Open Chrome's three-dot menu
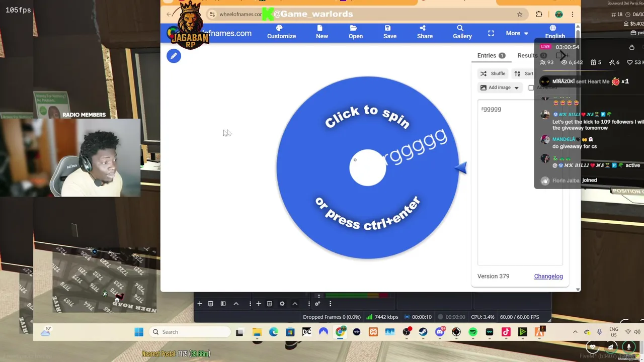Viewport: 644px width, 362px height. click(x=572, y=14)
